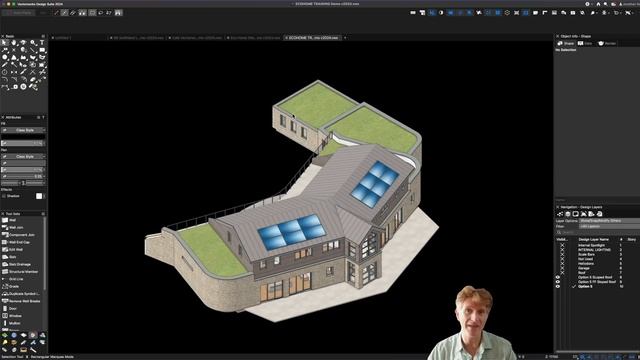The height and width of the screenshot is (360, 640).
Task: Toggle visibility of Roof layer
Action: click(562, 273)
